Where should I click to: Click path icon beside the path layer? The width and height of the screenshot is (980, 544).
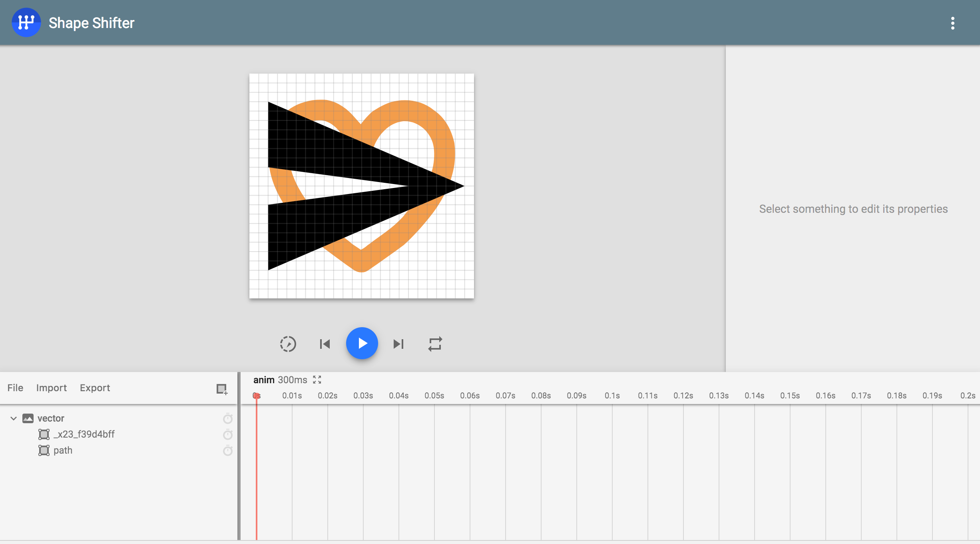[x=44, y=450]
